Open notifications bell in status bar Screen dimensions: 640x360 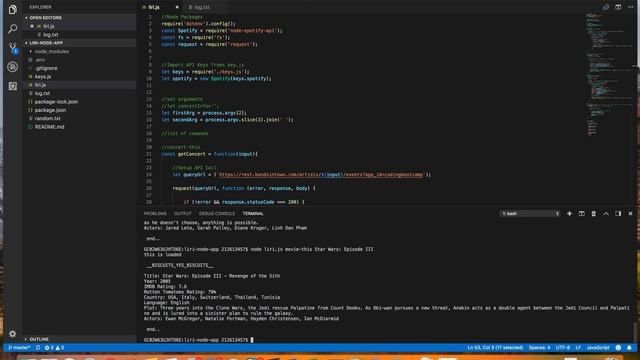pyautogui.click(x=629, y=348)
